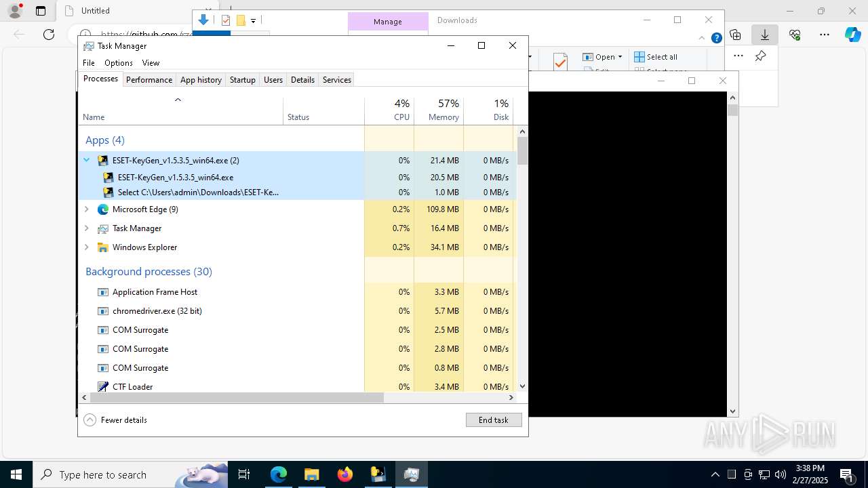Open the Customize Quick Access Toolbar dropdown

click(x=253, y=21)
